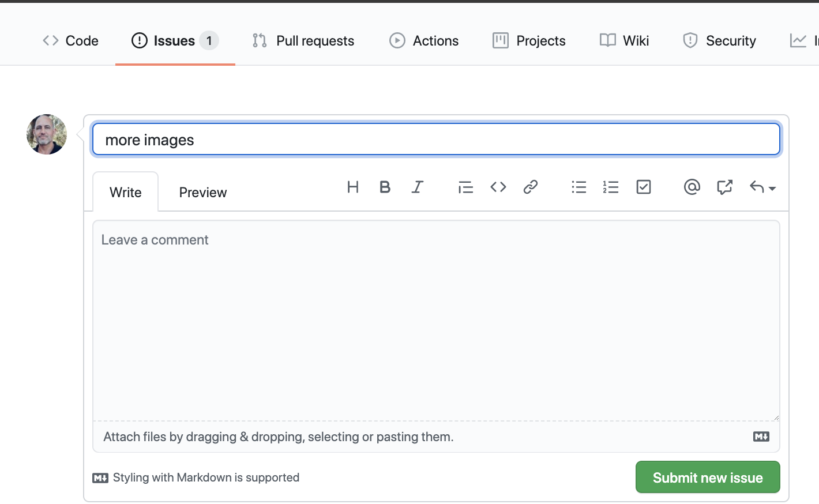Viewport: 819px width, 504px height.
Task: Click the Submit new issue button
Action: pos(708,477)
